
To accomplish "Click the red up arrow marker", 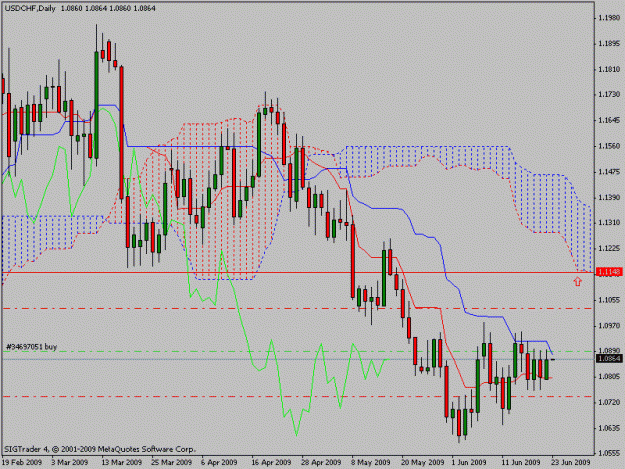I will click(578, 282).
